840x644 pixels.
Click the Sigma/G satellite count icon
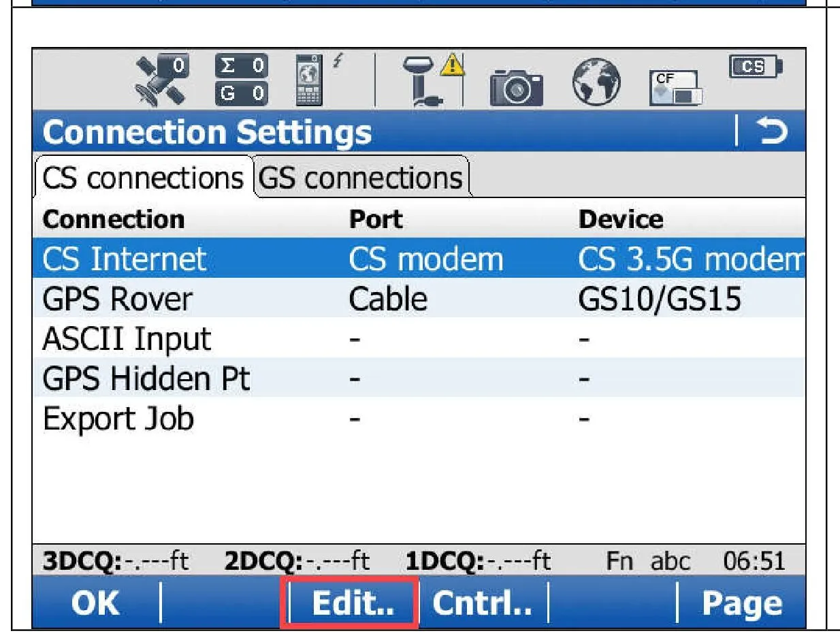click(241, 80)
